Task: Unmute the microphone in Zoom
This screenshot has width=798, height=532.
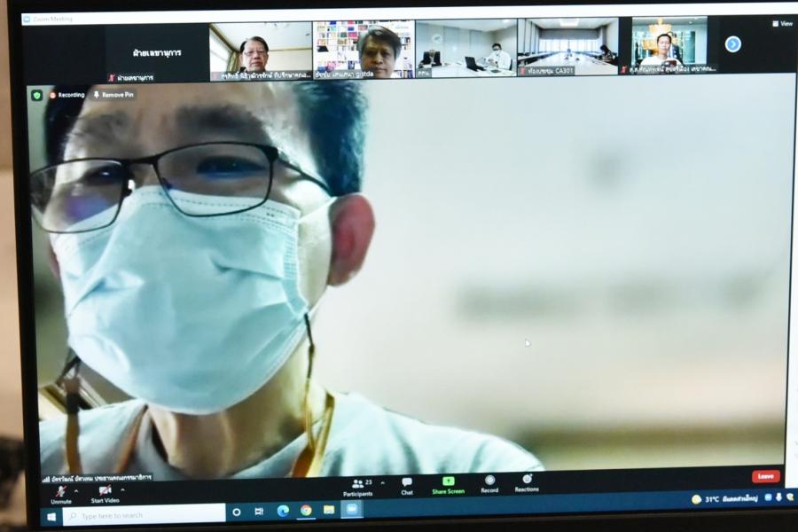Action: click(x=61, y=491)
